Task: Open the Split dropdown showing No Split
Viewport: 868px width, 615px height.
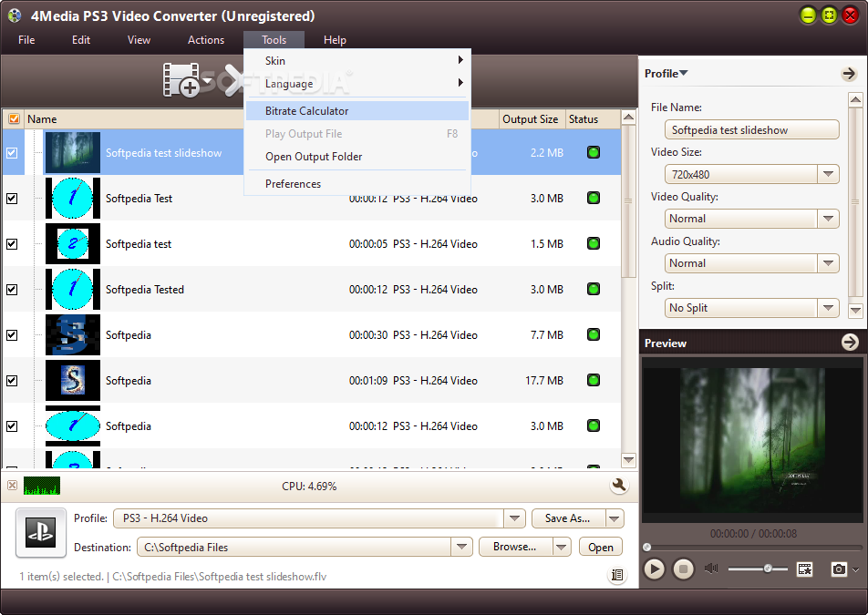Action: pos(828,308)
